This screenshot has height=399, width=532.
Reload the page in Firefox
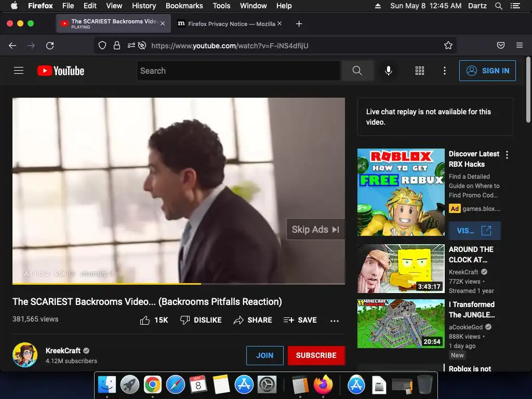(x=50, y=46)
